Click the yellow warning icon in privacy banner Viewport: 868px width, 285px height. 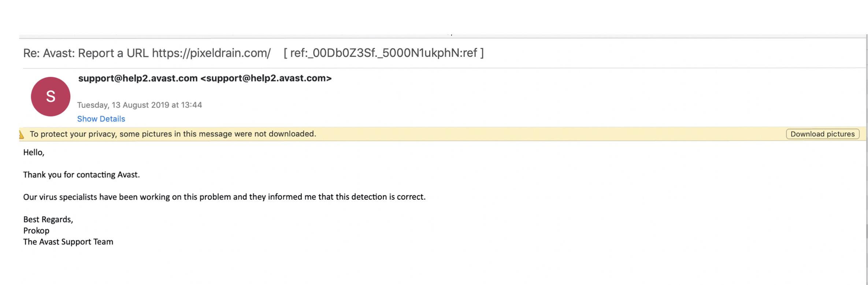pyautogui.click(x=22, y=134)
